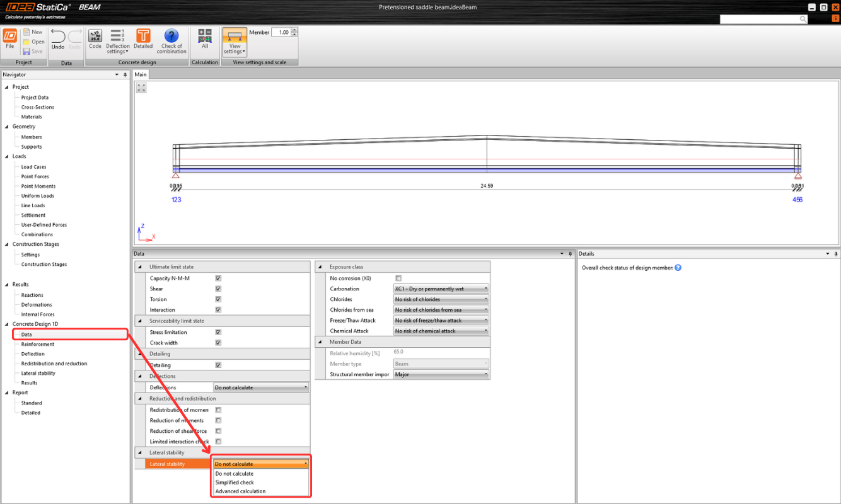This screenshot has width=841, height=504.
Task: Pin the Navigator panel
Action: (125, 75)
